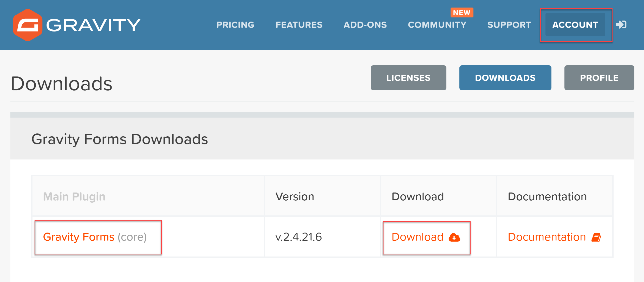Viewport: 644px width, 282px height.
Task: Click the Gravity hexagon logo icon
Action: click(28, 25)
